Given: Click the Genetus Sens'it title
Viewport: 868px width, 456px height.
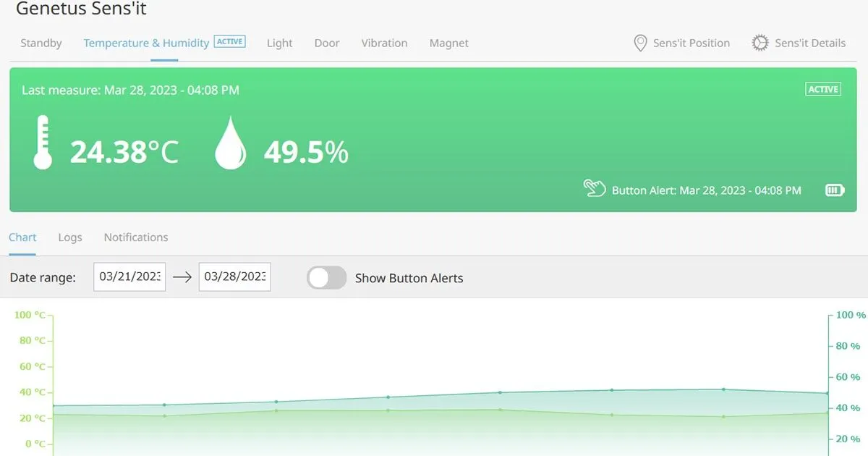Looking at the screenshot, I should click(x=81, y=9).
